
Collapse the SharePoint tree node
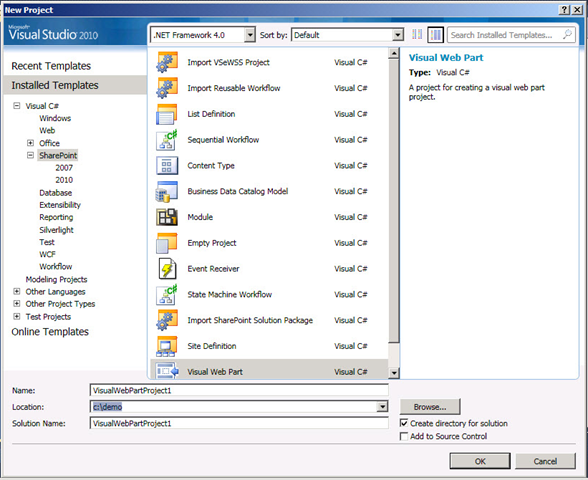(x=30, y=155)
